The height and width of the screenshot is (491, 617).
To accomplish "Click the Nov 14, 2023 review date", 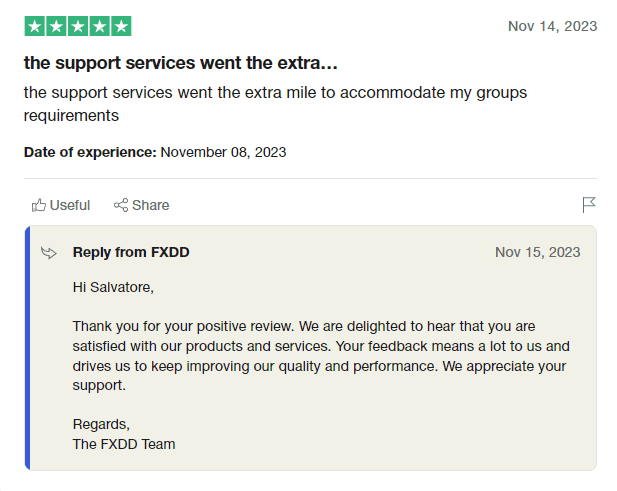I will [552, 26].
